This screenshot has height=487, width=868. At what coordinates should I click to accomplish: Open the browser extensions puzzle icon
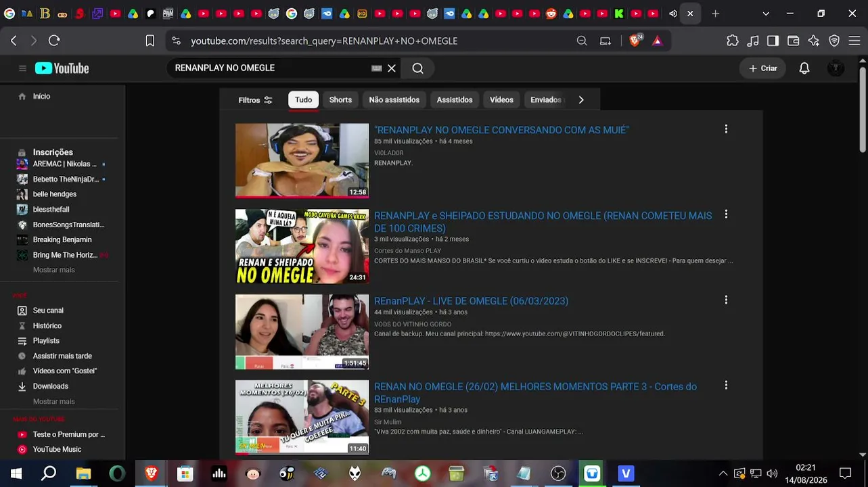point(733,41)
